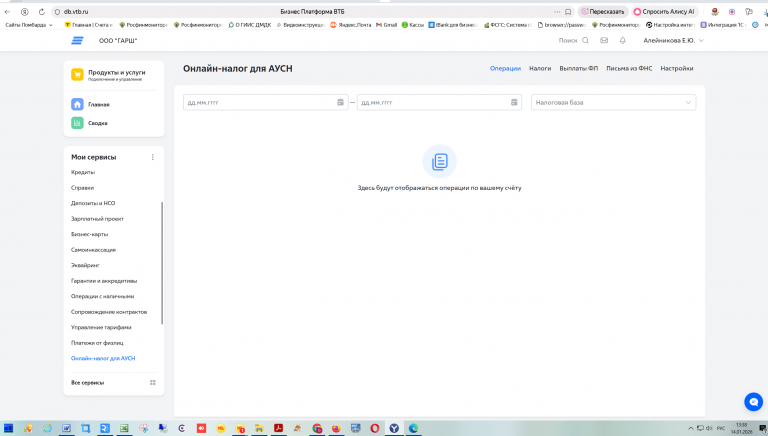Show hidden system tray icons

click(691, 428)
